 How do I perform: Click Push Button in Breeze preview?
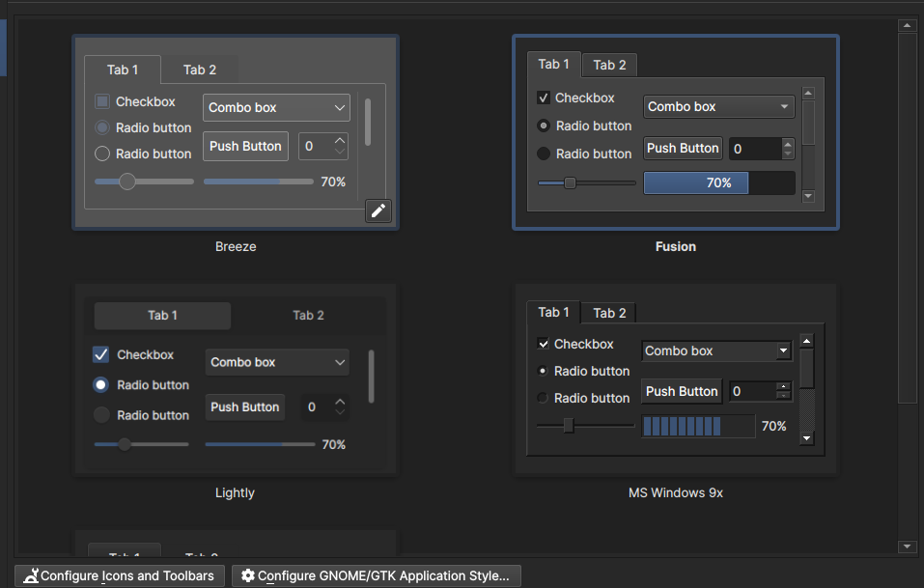tap(246, 146)
